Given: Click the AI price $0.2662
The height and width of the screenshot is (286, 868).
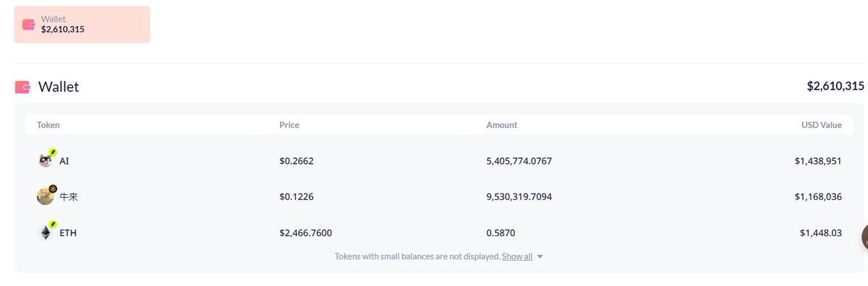Looking at the screenshot, I should (x=297, y=161).
